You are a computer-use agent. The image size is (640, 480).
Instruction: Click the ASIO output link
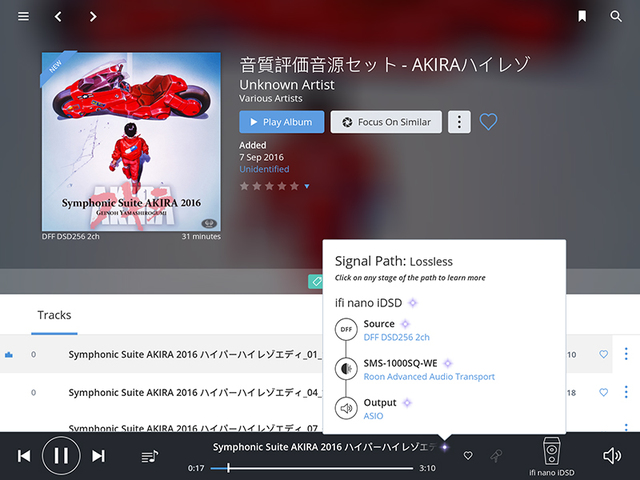tap(373, 416)
